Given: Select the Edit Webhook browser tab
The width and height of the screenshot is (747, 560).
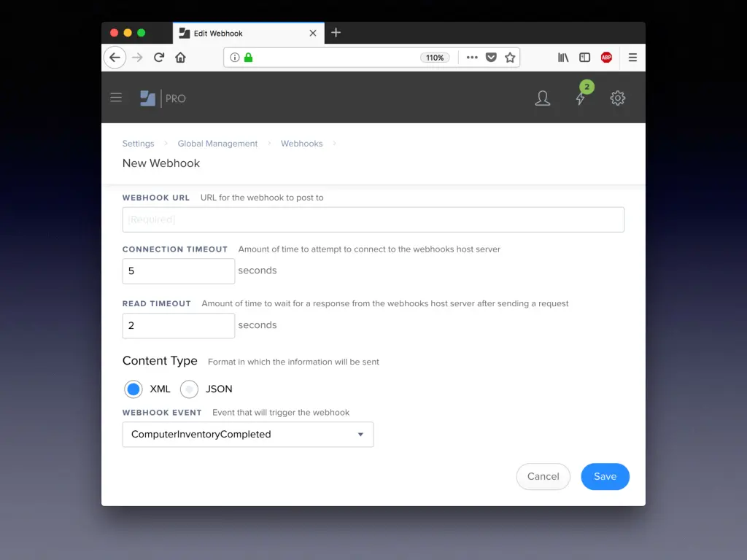Looking at the screenshot, I should 248,33.
